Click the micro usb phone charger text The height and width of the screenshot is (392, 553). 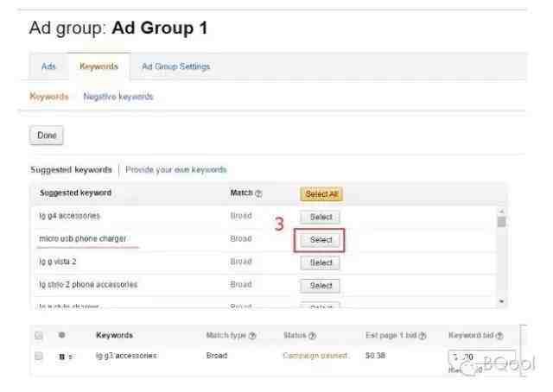tap(83, 238)
